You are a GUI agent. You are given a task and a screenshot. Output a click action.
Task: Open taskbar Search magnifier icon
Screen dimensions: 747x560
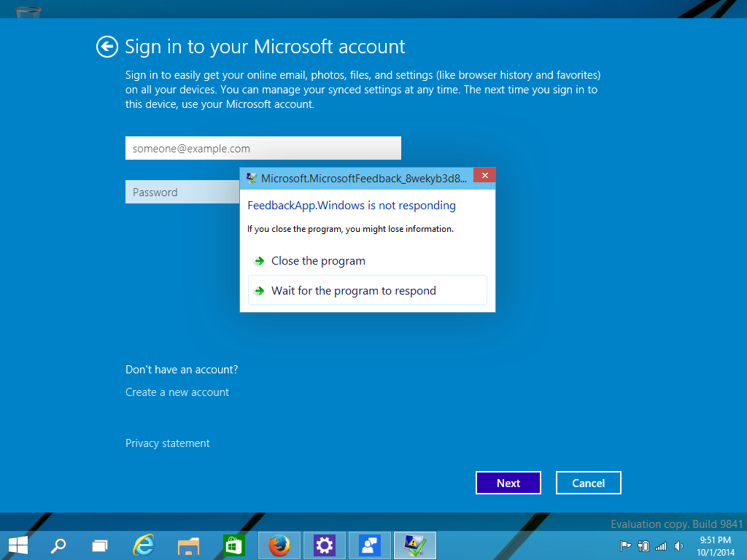click(x=58, y=545)
